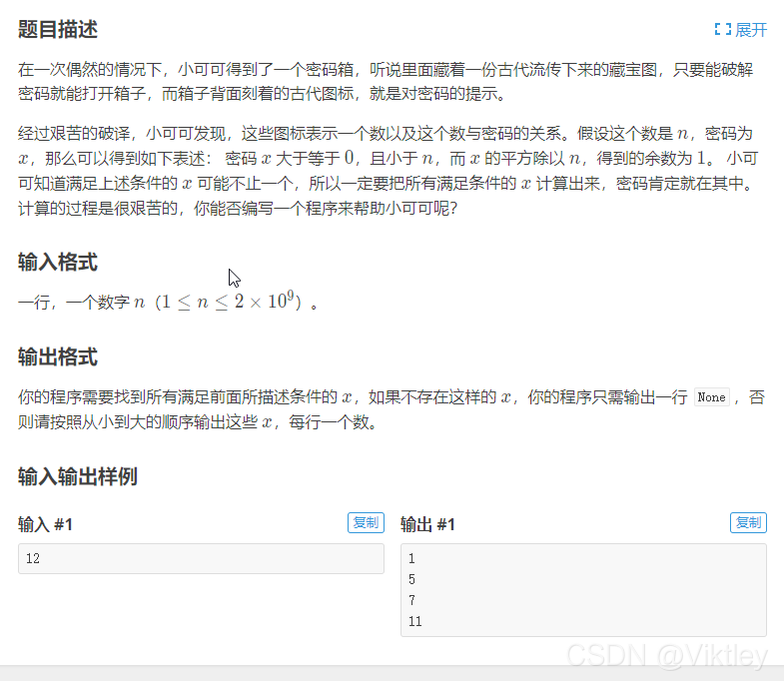Click the paragraph starting 经过艰苦的破译
The width and height of the screenshot is (784, 681).
coord(388,171)
